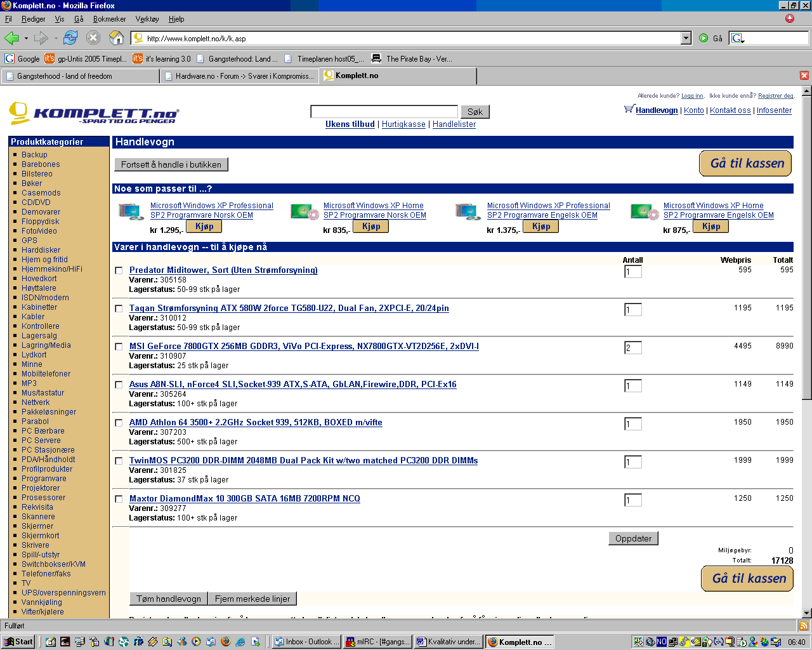Click Kjøp for Windows XP Professional Norsk at kr 1.295
The width and height of the screenshot is (812, 650).
204,227
